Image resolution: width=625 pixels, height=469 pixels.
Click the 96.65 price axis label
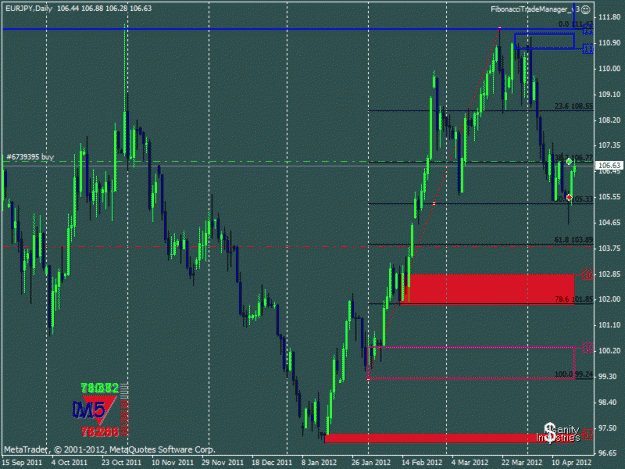pyautogui.click(x=609, y=453)
